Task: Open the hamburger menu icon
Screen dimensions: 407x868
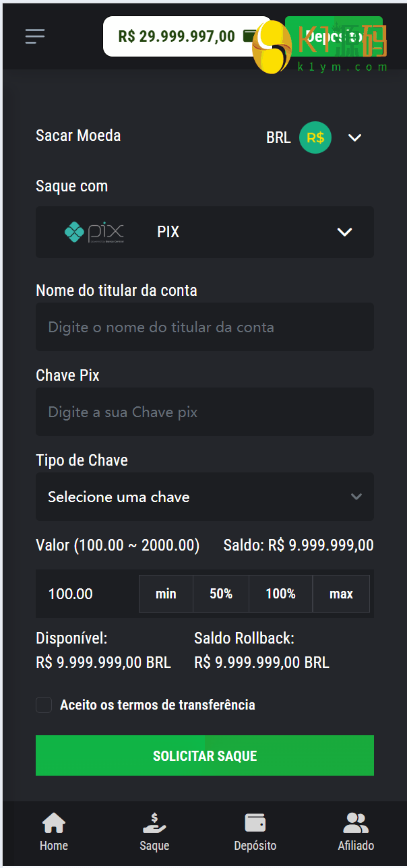Action: (x=35, y=36)
